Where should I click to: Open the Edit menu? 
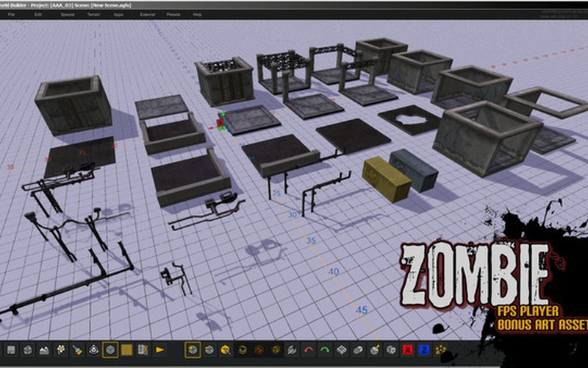coord(38,14)
